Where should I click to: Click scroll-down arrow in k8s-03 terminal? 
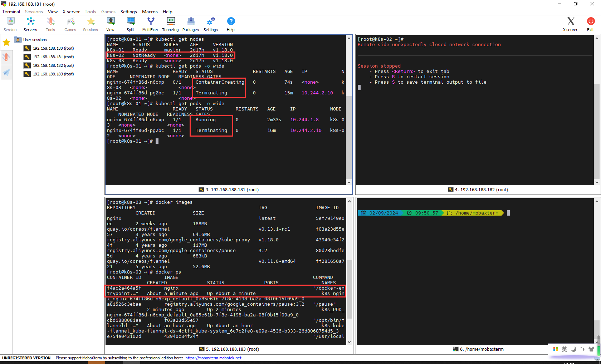click(x=349, y=342)
